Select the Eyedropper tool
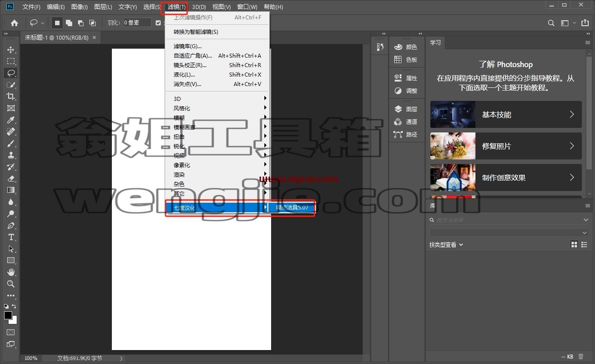Screen dimensions: 595x364 click(11, 120)
